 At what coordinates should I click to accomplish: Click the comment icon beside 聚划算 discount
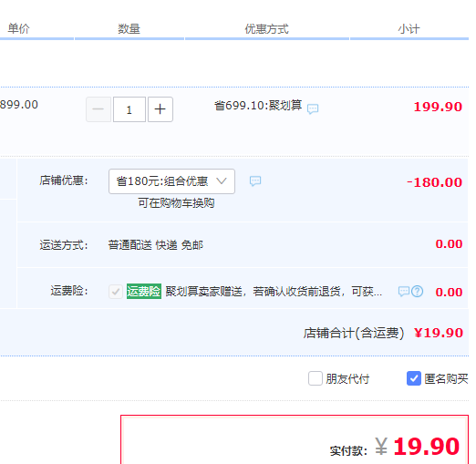click(313, 108)
